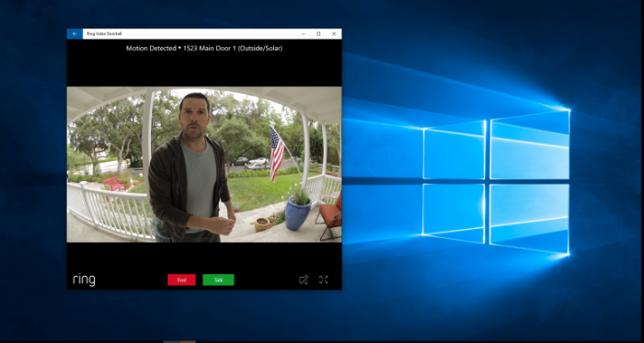
Task: Click the American flag in the video
Action: (276, 154)
